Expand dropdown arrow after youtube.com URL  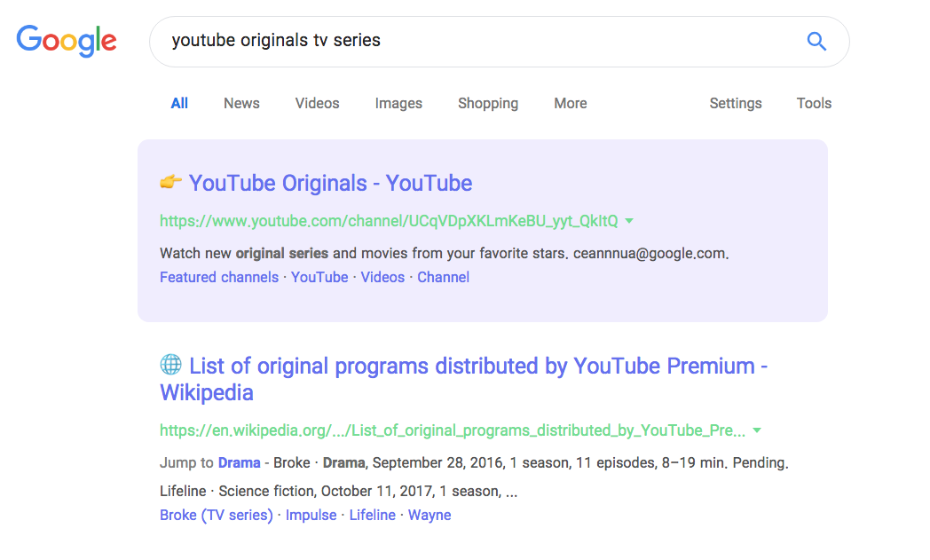(629, 221)
